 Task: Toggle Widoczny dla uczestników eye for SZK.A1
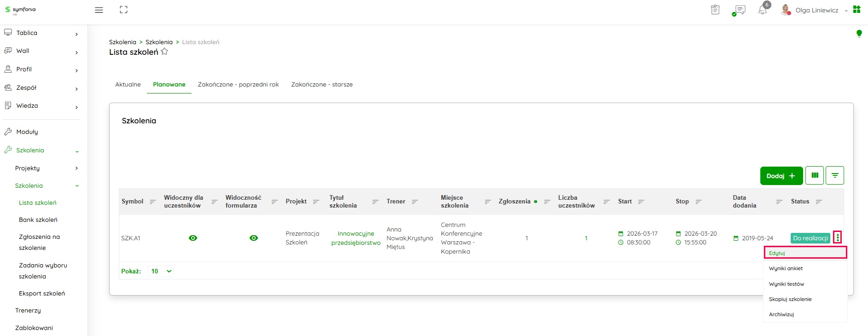(x=193, y=238)
